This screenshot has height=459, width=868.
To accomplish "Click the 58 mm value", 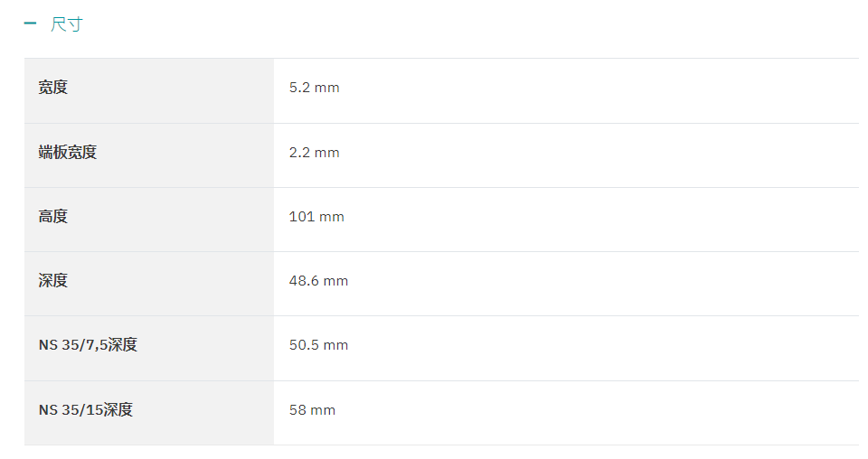I will point(312,410).
